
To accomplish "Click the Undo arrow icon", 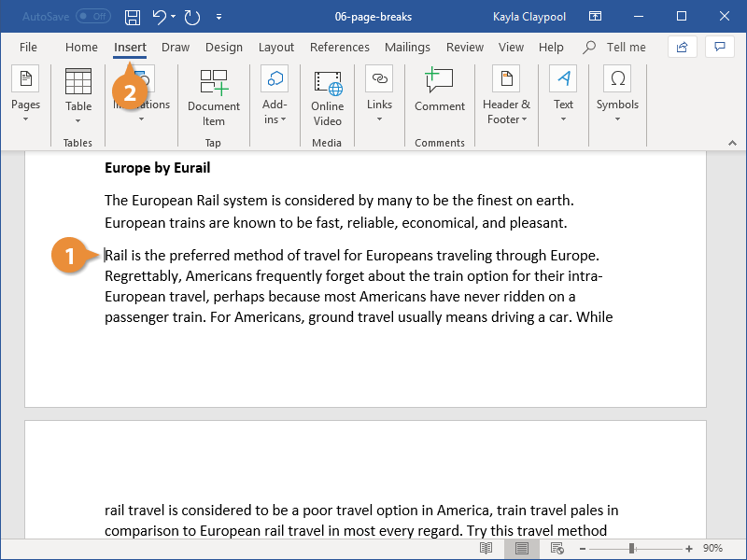I will (x=159, y=17).
